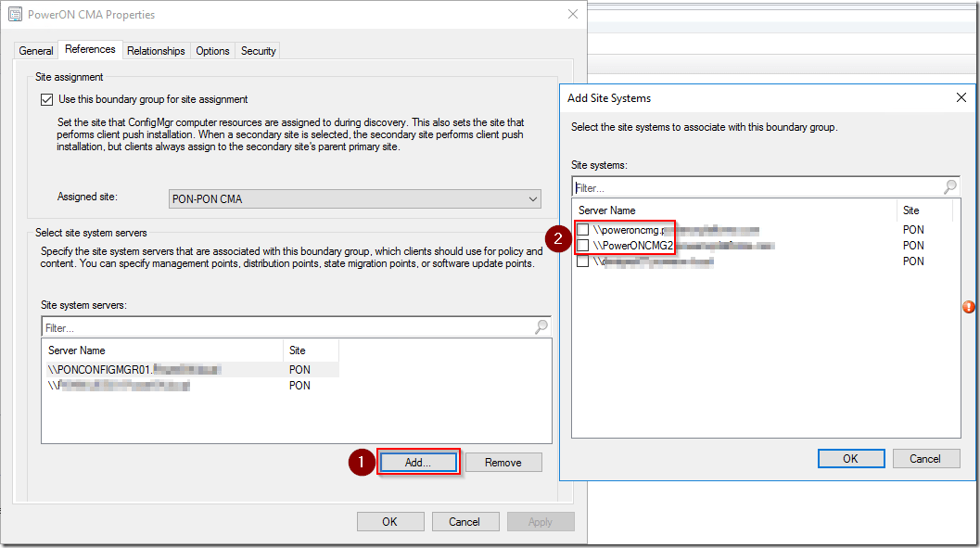Click the search magnifier in Site system servers filter
Viewport: 980px width, 548px height.
pyautogui.click(x=541, y=327)
